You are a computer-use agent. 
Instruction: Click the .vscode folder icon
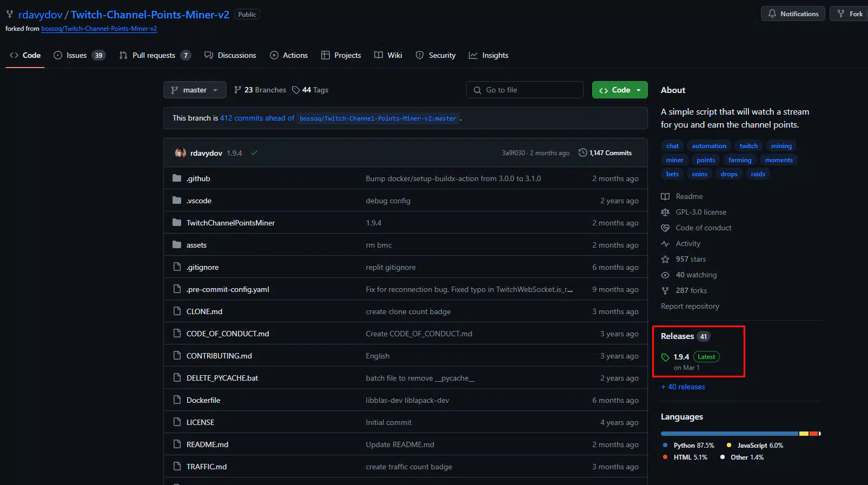coord(177,201)
